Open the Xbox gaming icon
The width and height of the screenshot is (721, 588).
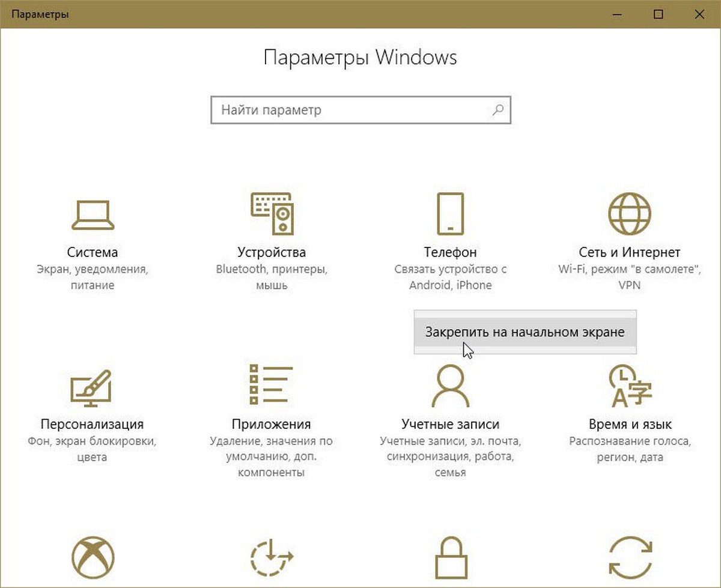93,557
